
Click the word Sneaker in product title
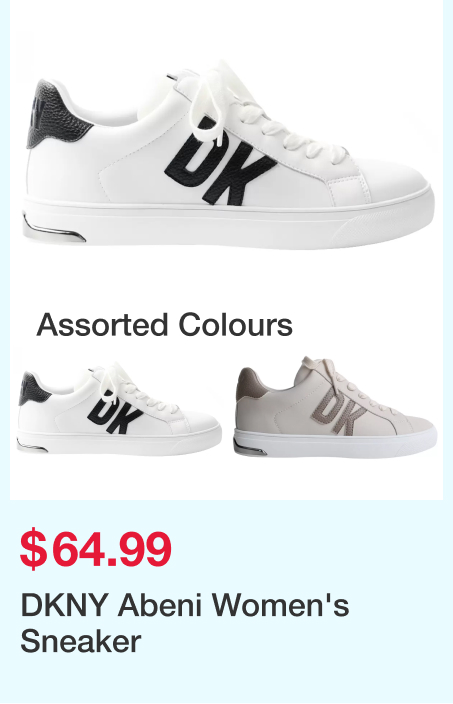tap(81, 641)
